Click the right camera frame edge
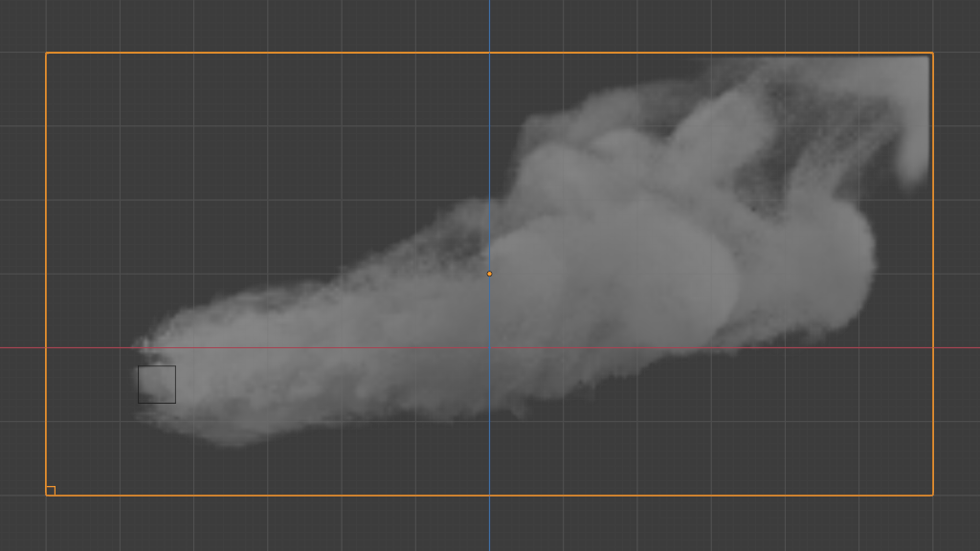980x551 pixels. [932, 287]
